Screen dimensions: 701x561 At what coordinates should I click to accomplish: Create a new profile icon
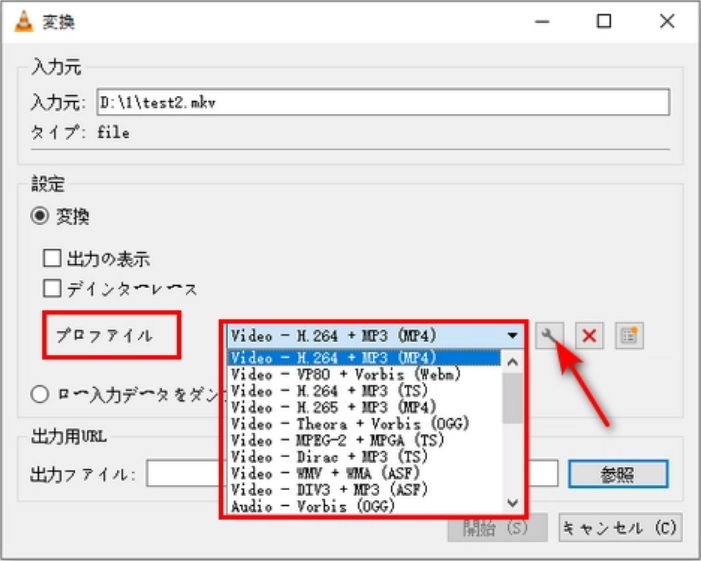[x=629, y=336]
